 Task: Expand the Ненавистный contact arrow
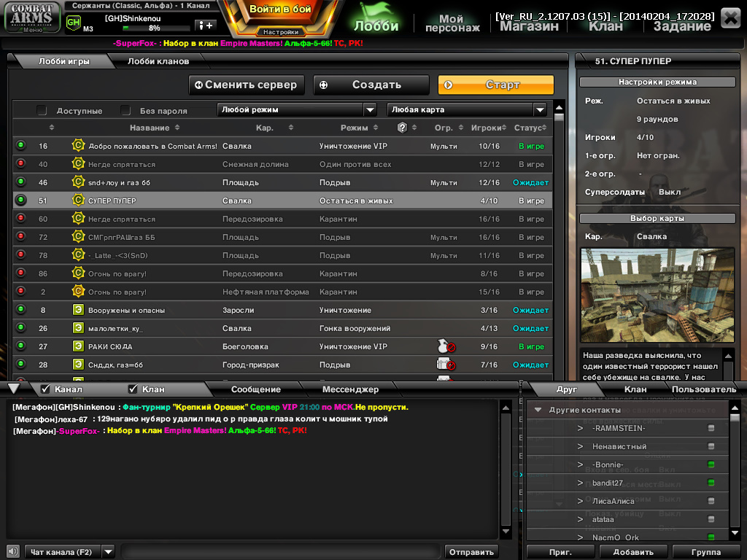(x=580, y=446)
